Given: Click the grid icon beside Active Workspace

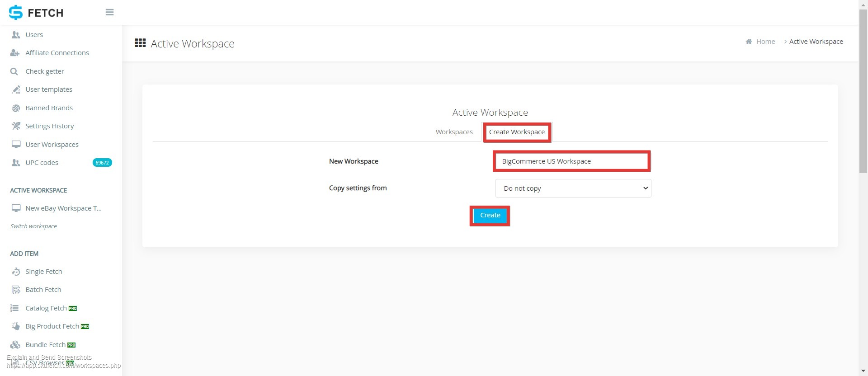Looking at the screenshot, I should pos(140,43).
